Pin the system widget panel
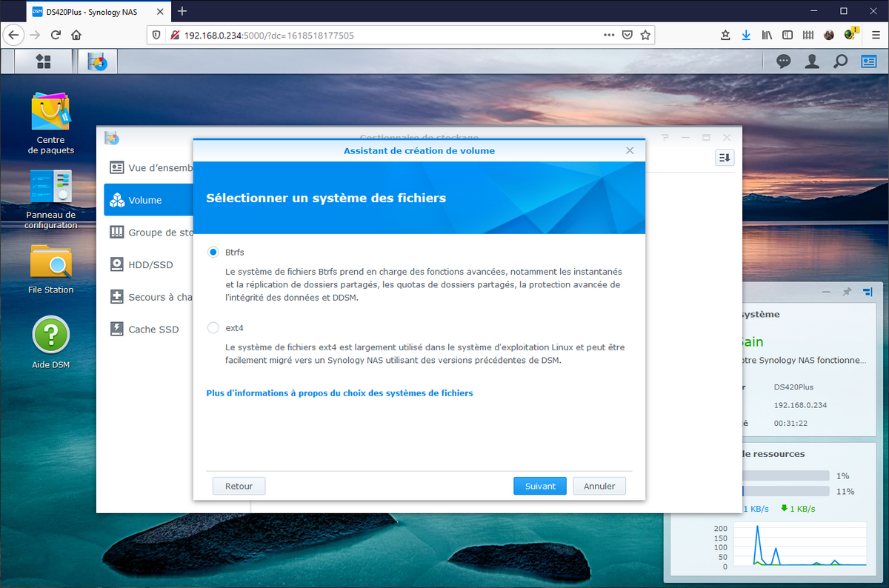This screenshot has width=889, height=588. (x=847, y=293)
